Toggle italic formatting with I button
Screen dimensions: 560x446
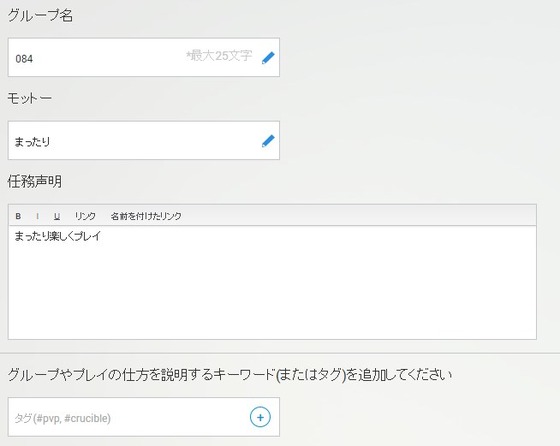tap(38, 216)
